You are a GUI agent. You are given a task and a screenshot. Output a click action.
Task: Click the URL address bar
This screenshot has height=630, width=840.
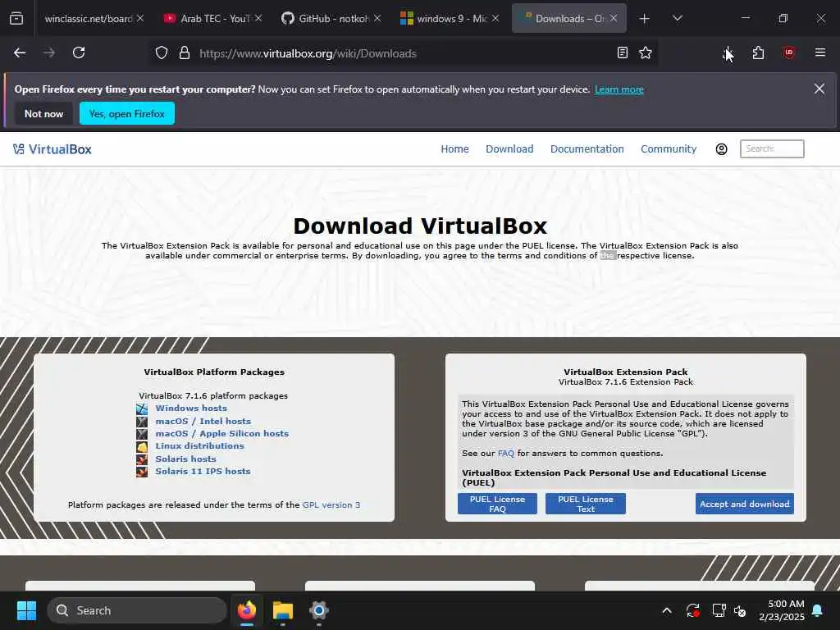click(402, 53)
